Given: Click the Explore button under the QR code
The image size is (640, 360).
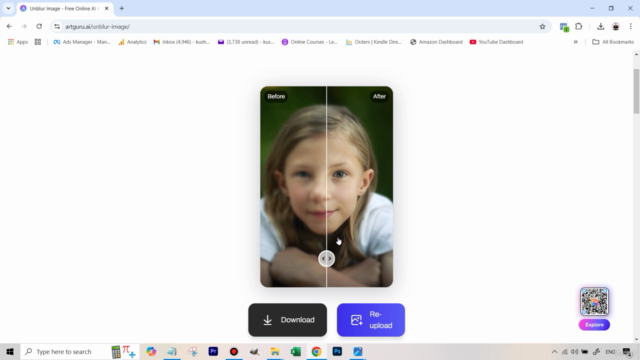Looking at the screenshot, I should click(x=594, y=325).
